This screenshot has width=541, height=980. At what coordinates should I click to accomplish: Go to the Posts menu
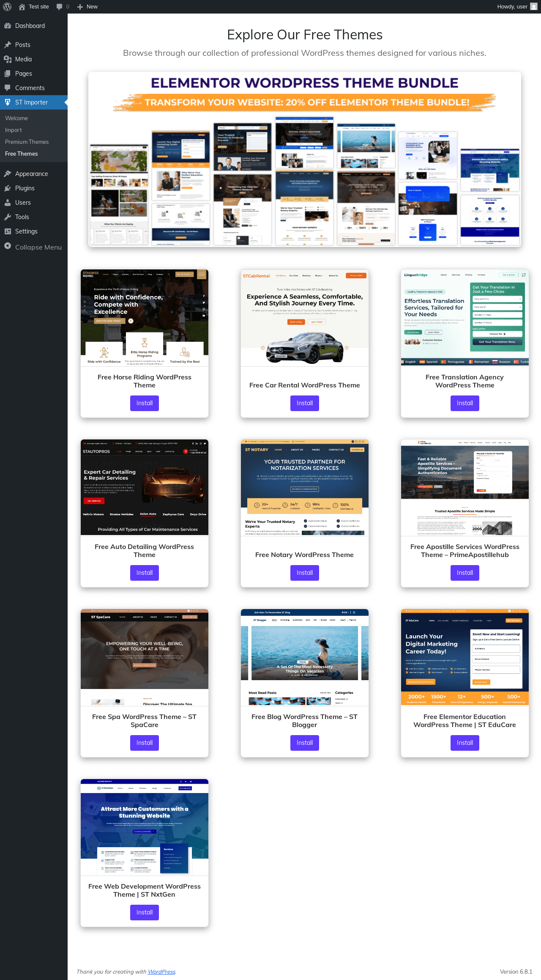(x=34, y=45)
